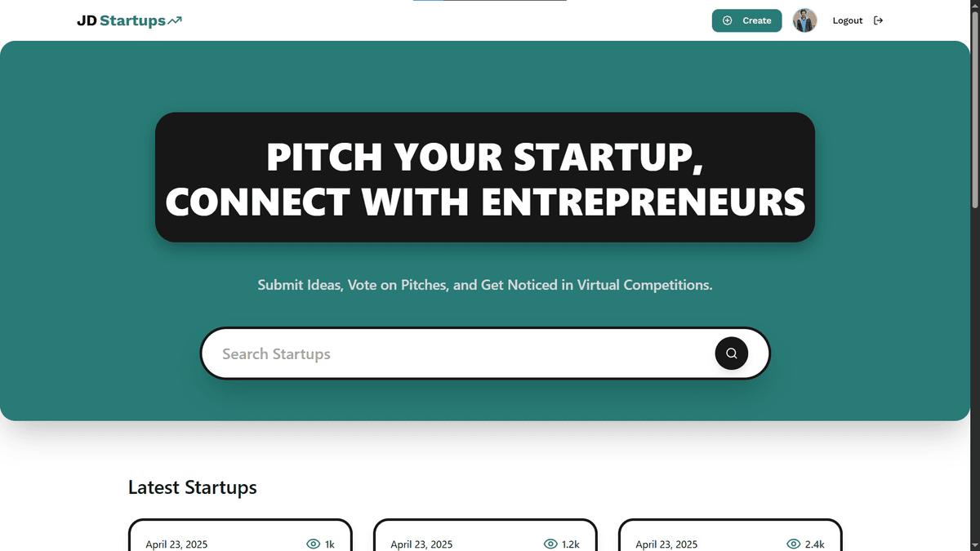Viewport: 980px width, 551px height.
Task: Click the profile avatar picture
Action: pyautogui.click(x=805, y=20)
